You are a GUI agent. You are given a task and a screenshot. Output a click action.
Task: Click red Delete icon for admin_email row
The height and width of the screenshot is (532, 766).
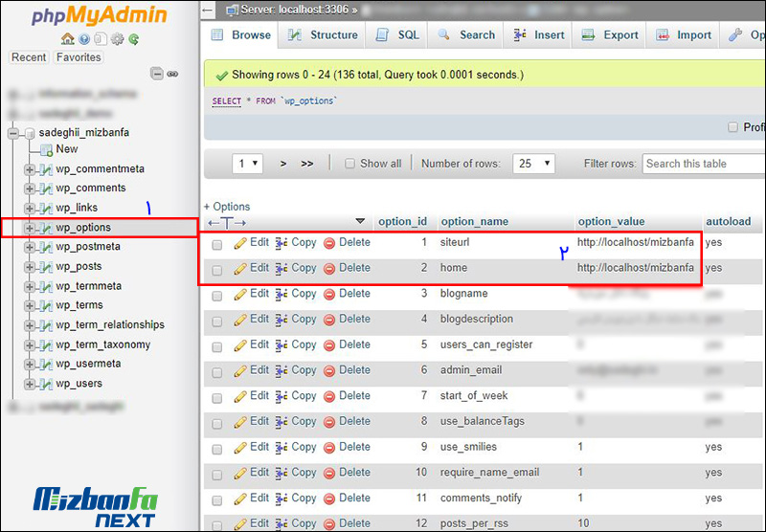click(x=329, y=370)
